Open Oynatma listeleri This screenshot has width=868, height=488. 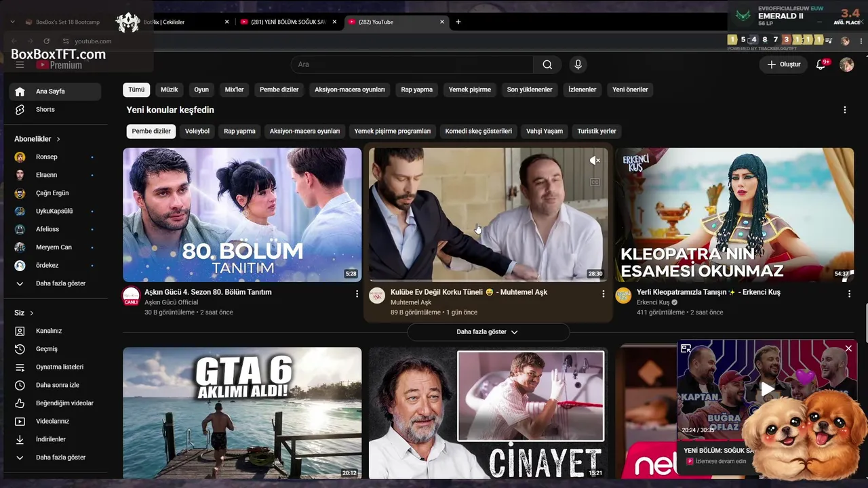click(x=55, y=367)
